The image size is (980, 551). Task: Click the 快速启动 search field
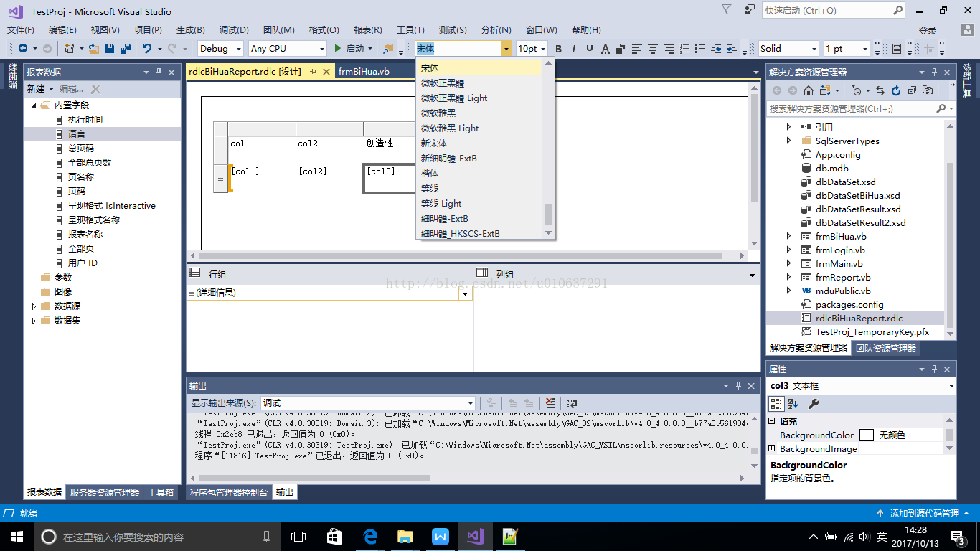[x=834, y=11]
